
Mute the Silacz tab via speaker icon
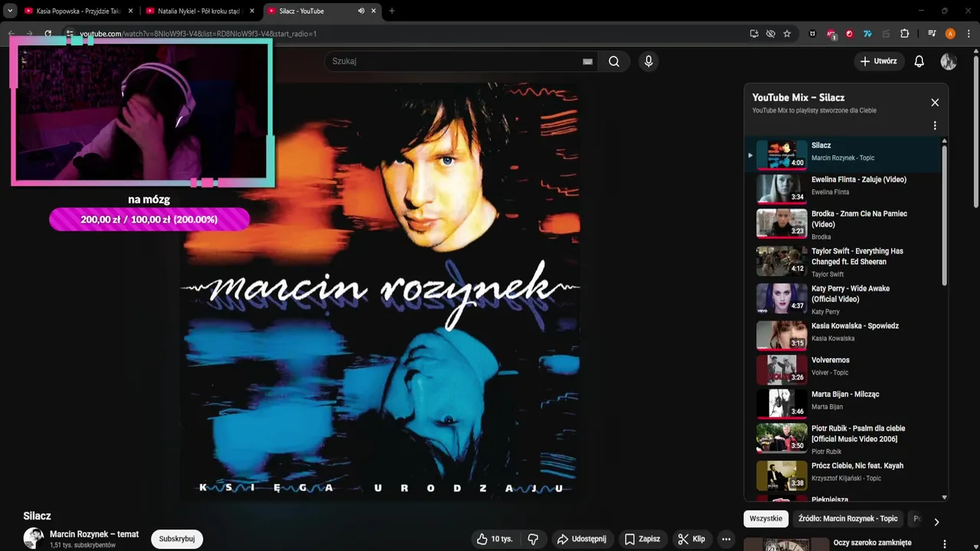point(361,11)
